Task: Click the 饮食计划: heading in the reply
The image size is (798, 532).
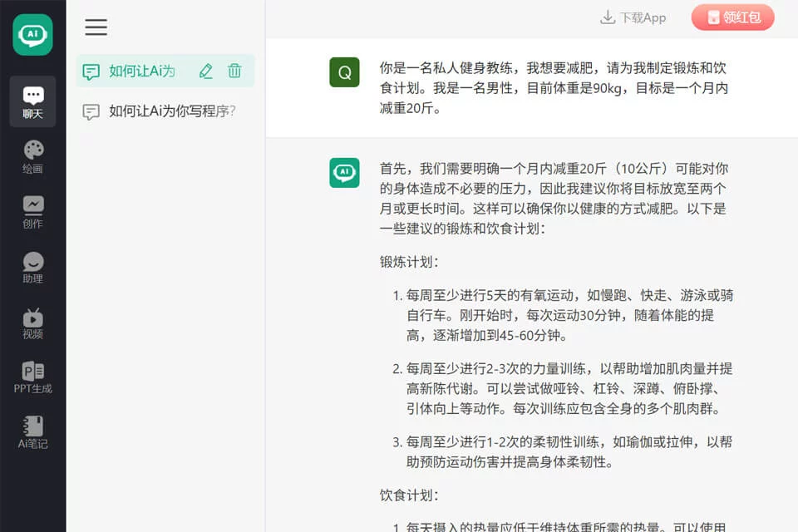Action: point(409,495)
